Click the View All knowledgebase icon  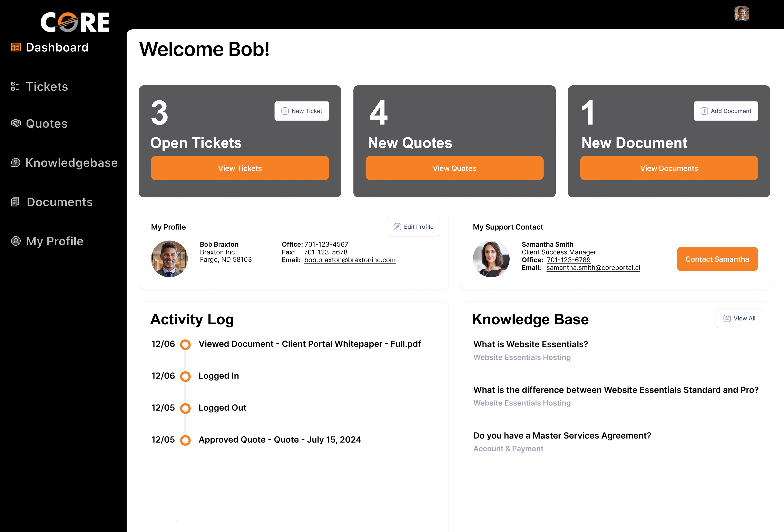(726, 318)
